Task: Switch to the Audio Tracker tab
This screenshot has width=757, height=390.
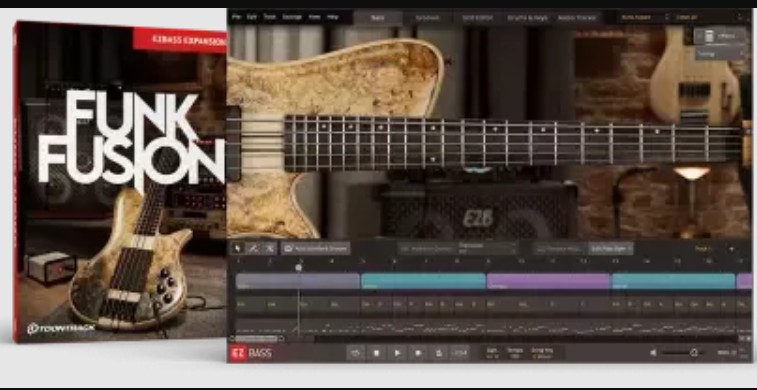Action: 577,18
